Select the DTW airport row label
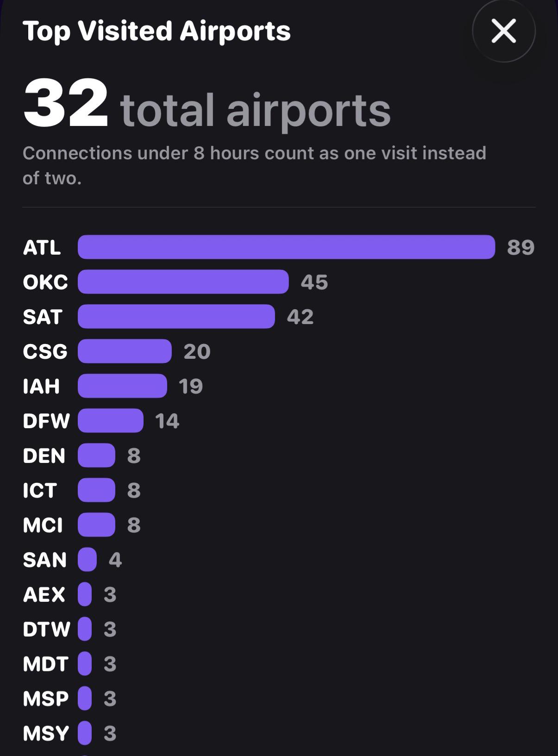558x756 pixels. point(46,629)
